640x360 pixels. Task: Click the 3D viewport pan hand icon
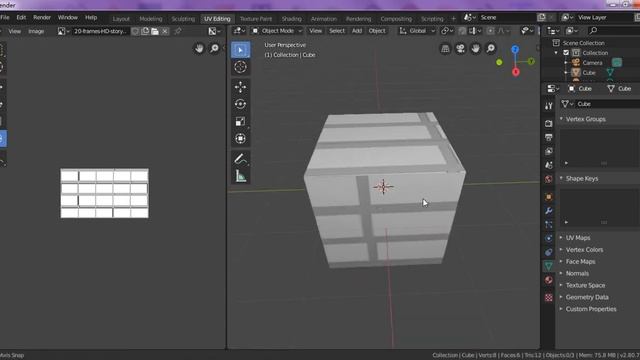(476, 49)
